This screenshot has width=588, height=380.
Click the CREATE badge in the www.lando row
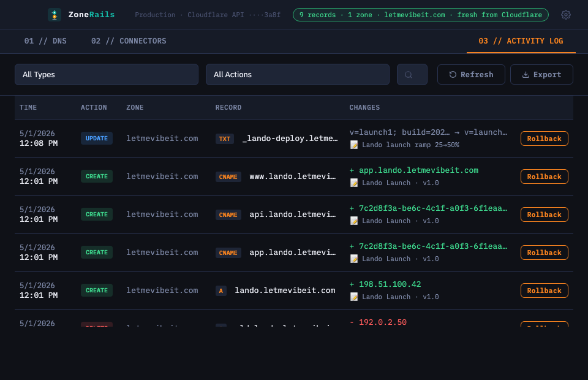96,177
